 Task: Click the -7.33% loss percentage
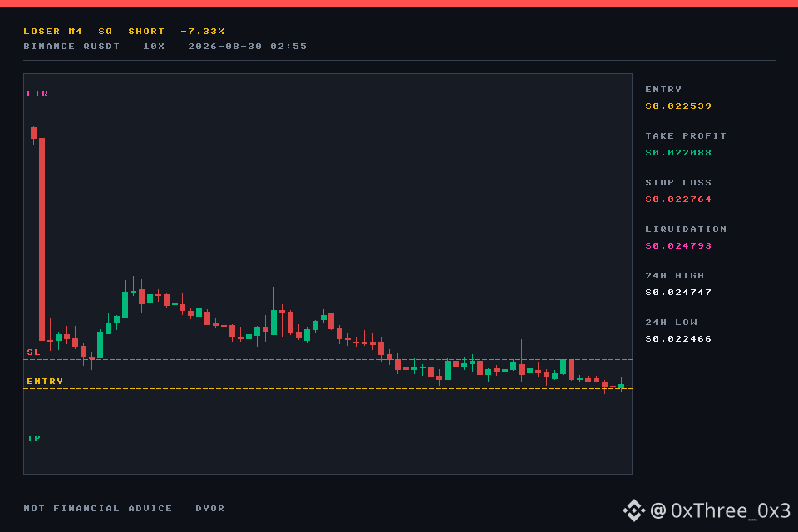click(203, 31)
